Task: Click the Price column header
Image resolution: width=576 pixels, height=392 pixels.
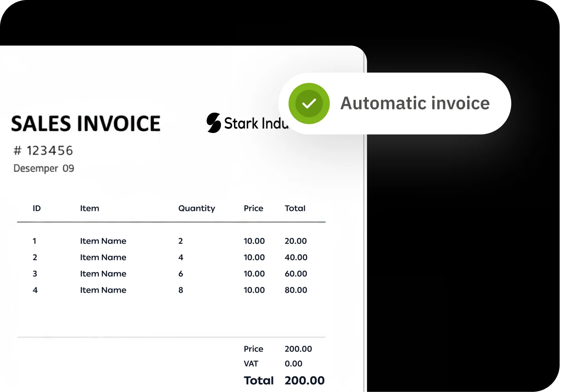Action: click(253, 208)
